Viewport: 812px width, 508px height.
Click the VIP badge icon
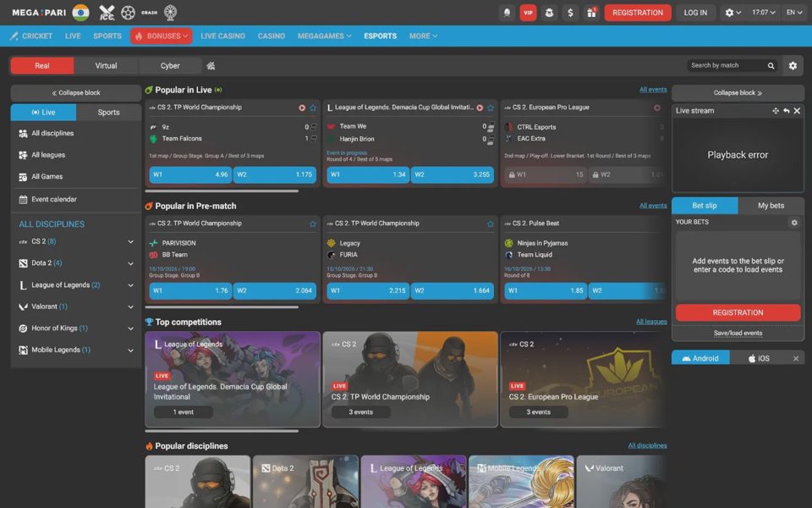(528, 13)
